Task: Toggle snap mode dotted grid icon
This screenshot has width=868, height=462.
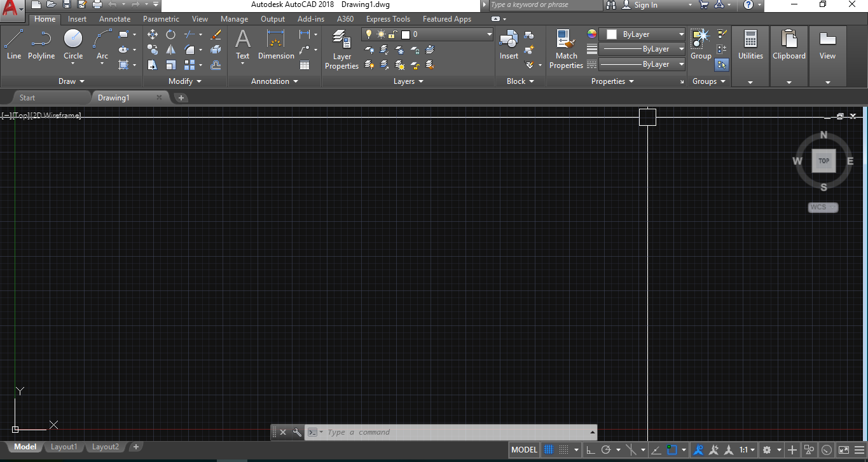Action: tap(564, 450)
